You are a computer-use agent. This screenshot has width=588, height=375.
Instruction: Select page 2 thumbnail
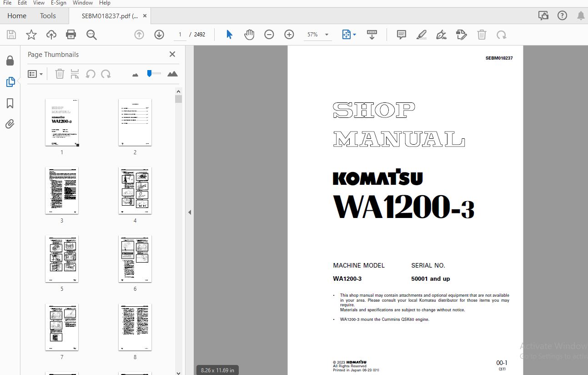tap(135, 122)
